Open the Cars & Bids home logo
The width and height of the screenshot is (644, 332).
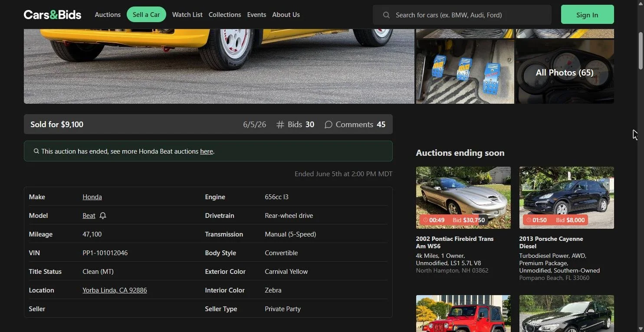53,15
